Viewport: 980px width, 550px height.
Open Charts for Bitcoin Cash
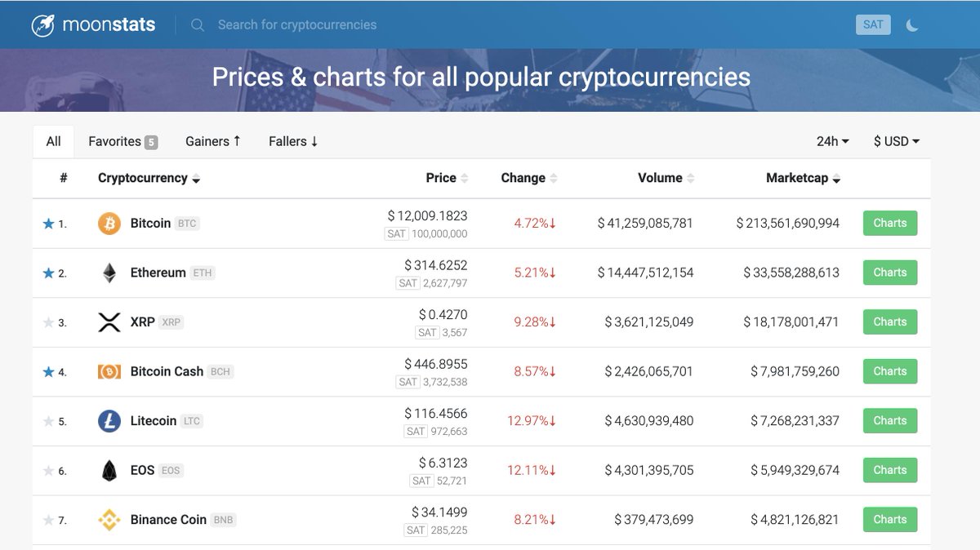pos(890,371)
